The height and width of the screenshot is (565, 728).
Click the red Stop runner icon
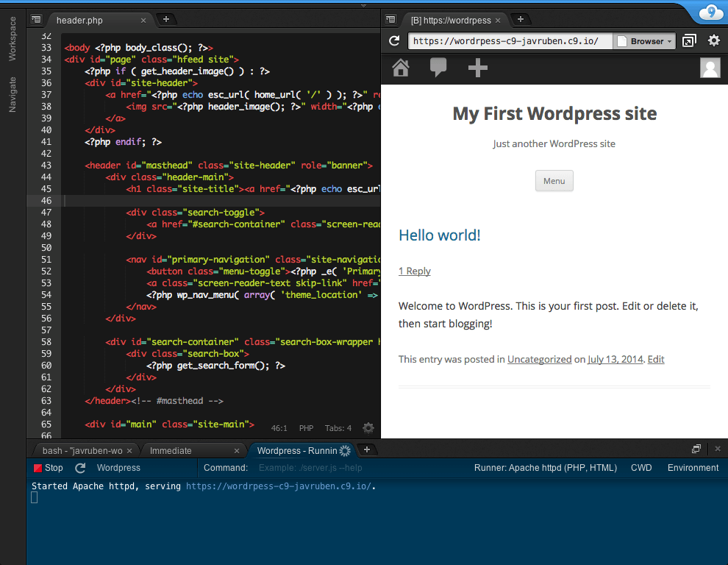[x=38, y=469]
